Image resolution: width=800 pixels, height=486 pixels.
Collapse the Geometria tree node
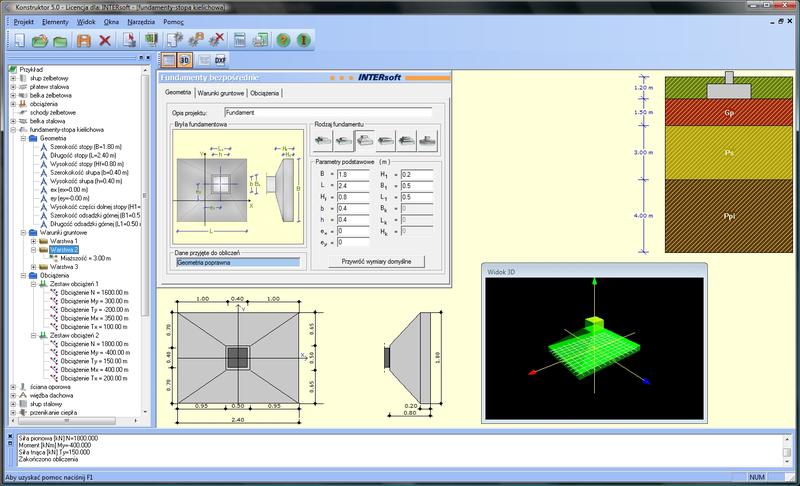(x=21, y=138)
